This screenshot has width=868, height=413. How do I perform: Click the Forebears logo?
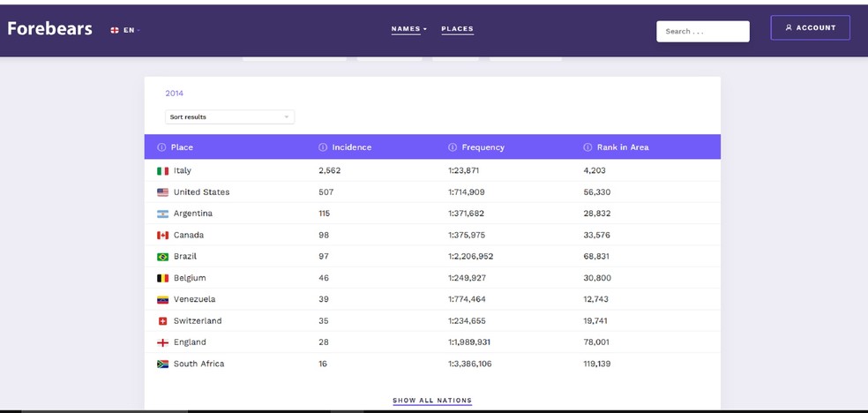(x=49, y=28)
